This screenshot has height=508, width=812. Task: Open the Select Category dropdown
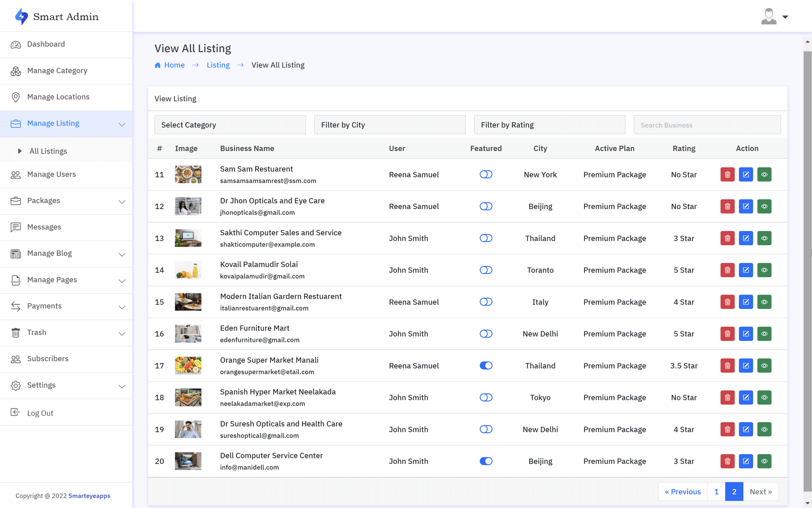(x=230, y=124)
